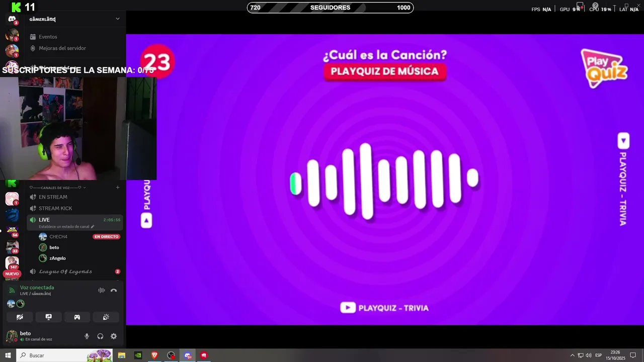The image size is (644, 362).
Task: Click the 'Establece un estado de canal' text
Action: (x=64, y=227)
